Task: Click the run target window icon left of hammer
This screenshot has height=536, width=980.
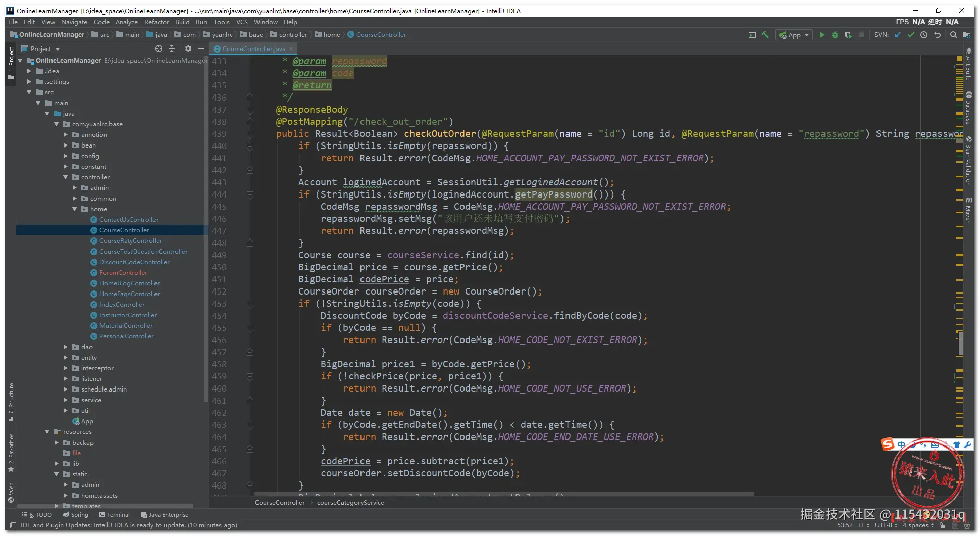Action: 752,35
